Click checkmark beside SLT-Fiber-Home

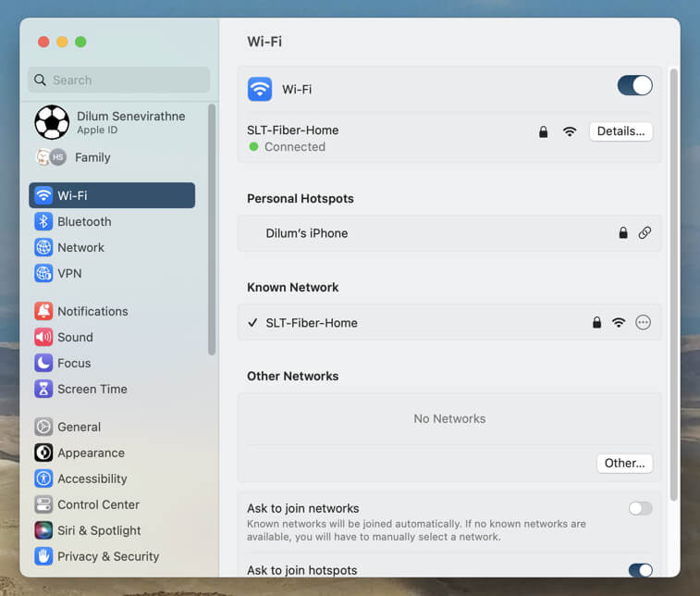coord(252,323)
